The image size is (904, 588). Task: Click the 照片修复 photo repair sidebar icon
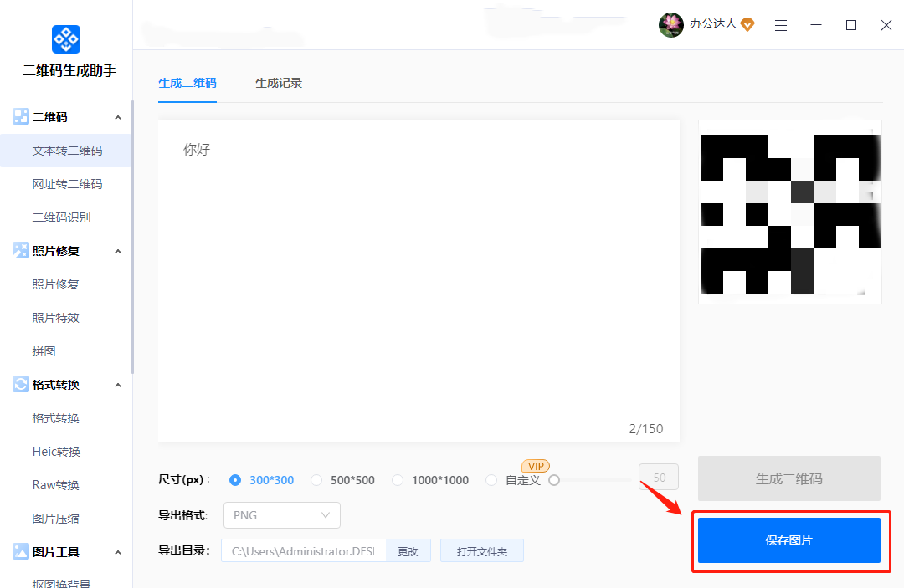(20, 250)
